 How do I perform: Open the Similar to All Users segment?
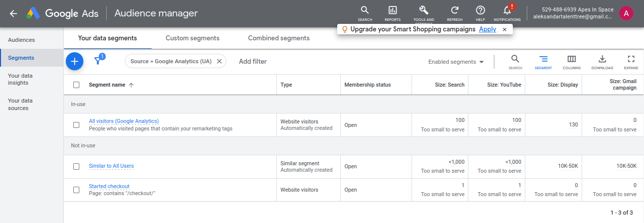coord(111,166)
